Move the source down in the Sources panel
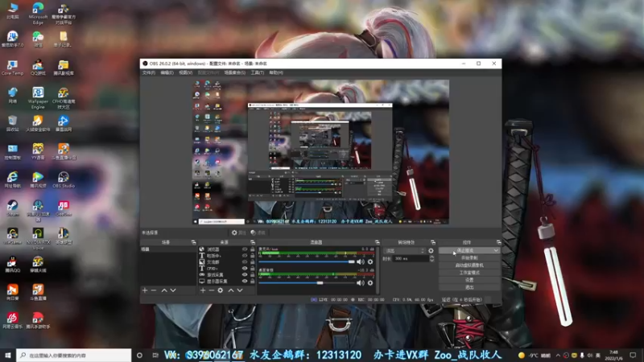The image size is (644, 362). (240, 290)
